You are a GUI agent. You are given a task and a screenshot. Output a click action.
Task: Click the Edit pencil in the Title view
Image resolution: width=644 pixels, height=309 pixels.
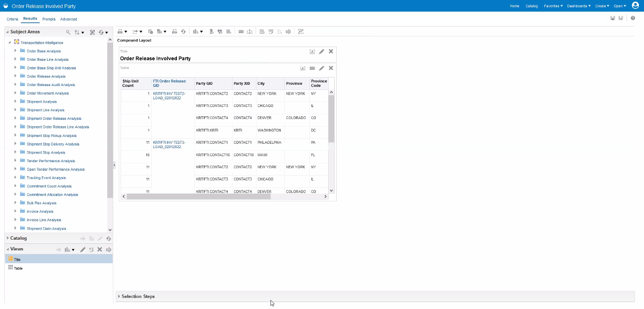pyautogui.click(x=321, y=51)
